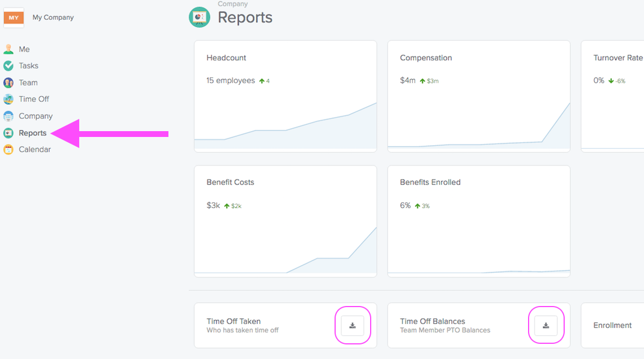This screenshot has height=359, width=644.
Task: Click the Reports sidebar icon
Action: coord(8,133)
